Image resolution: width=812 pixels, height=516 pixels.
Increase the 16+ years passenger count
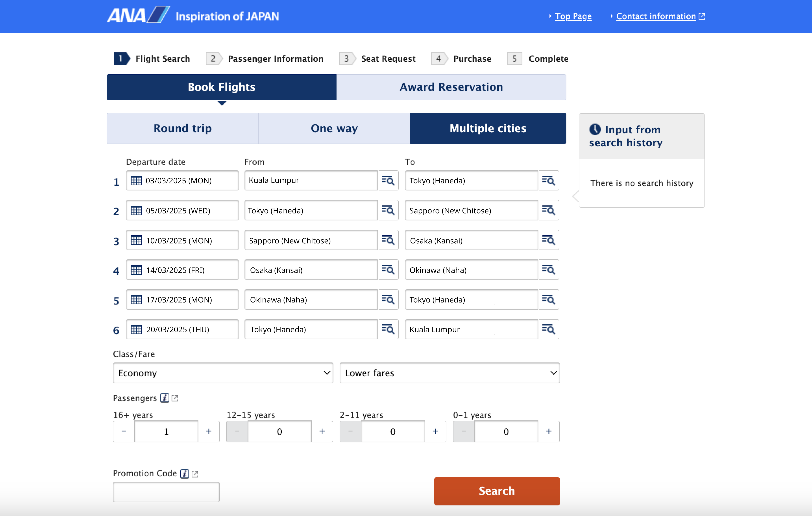coord(208,431)
